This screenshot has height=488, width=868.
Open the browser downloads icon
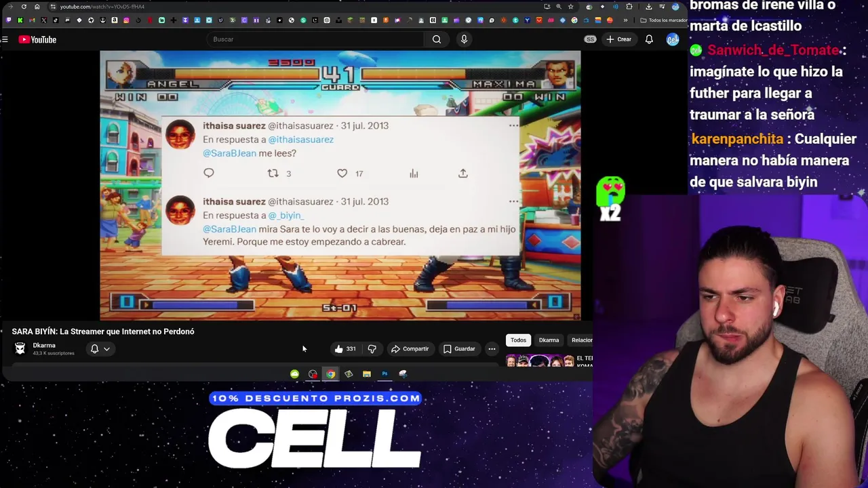649,7
